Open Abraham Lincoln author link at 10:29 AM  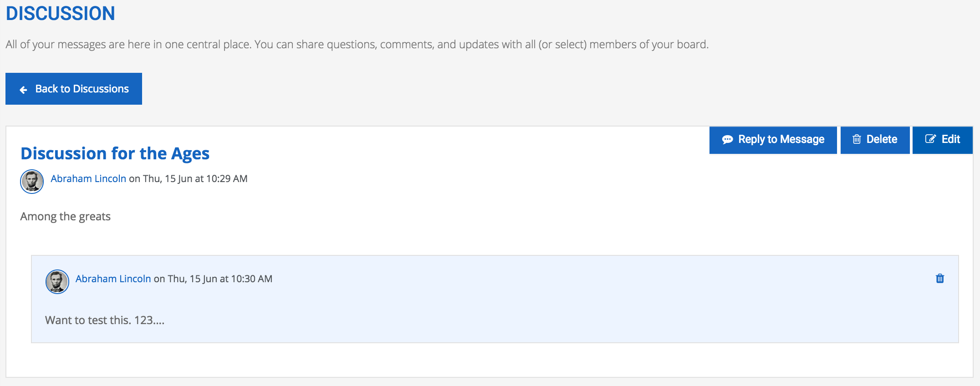[x=88, y=178]
